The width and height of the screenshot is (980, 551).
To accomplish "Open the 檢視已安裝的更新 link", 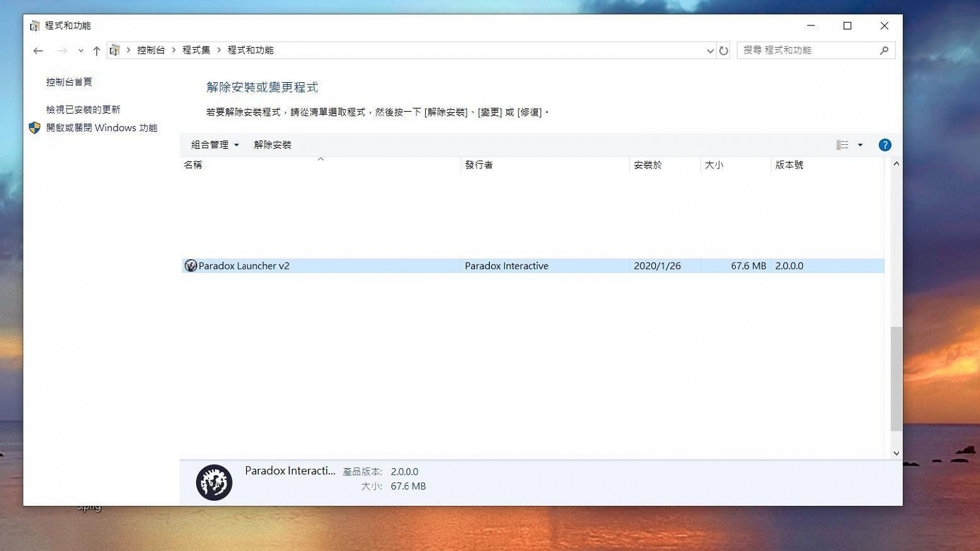I will pos(83,109).
